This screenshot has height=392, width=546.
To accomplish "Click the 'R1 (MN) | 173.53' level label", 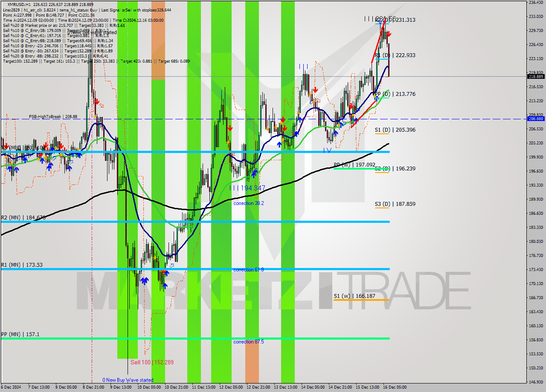I will [22, 265].
